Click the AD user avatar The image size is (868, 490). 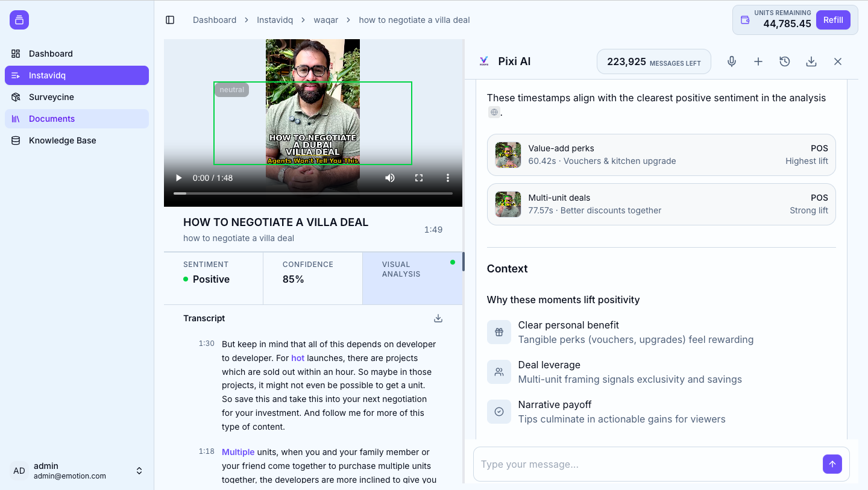19,471
